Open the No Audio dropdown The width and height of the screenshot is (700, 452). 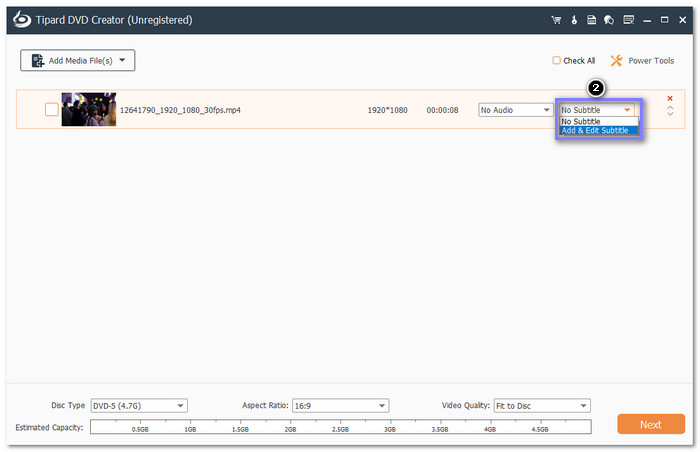tap(515, 110)
